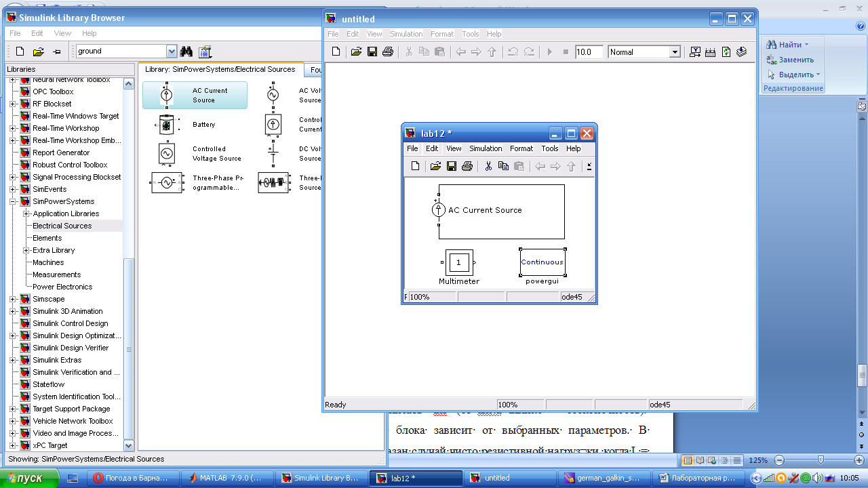Click binoculars Find block icon in Library Browser

[186, 52]
